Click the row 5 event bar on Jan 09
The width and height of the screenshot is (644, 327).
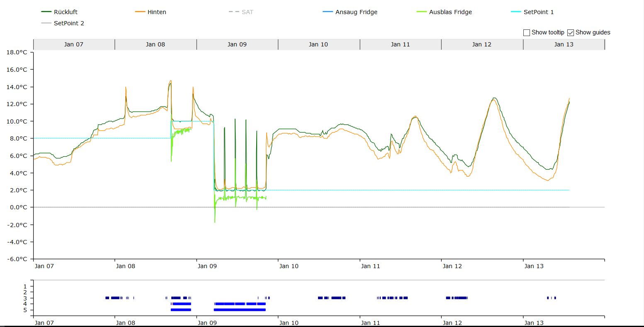click(x=239, y=310)
